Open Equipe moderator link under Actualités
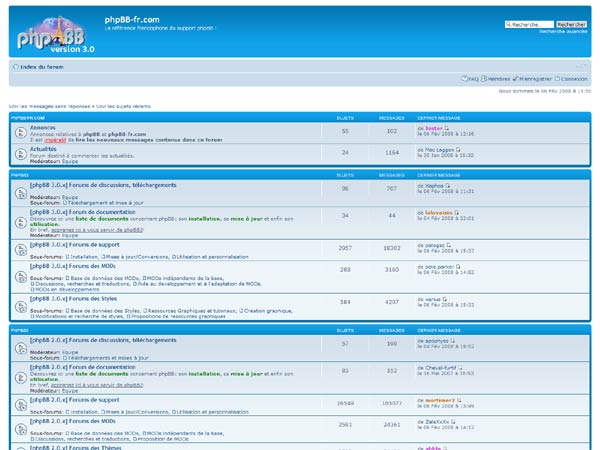Image resolution: width=600 pixels, height=450 pixels. [70, 161]
